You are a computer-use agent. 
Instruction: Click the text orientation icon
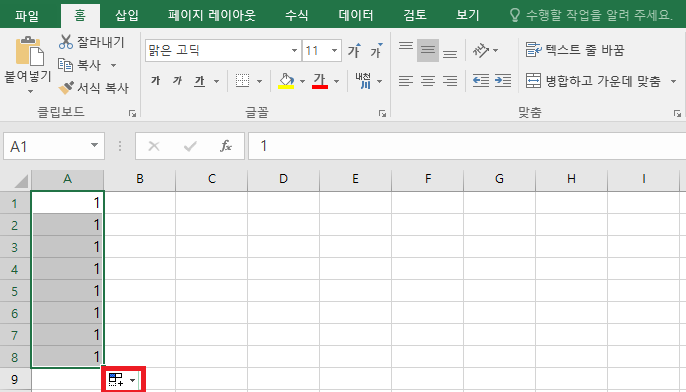[481, 50]
